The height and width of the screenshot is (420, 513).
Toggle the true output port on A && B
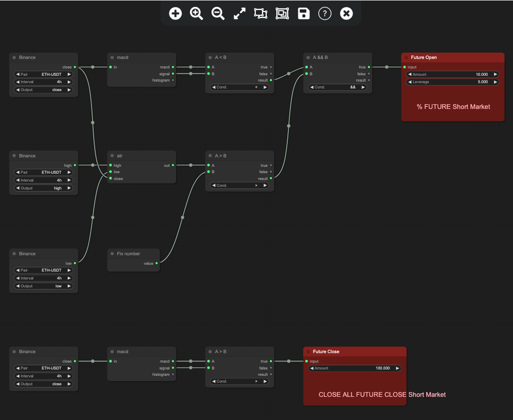[368, 67]
